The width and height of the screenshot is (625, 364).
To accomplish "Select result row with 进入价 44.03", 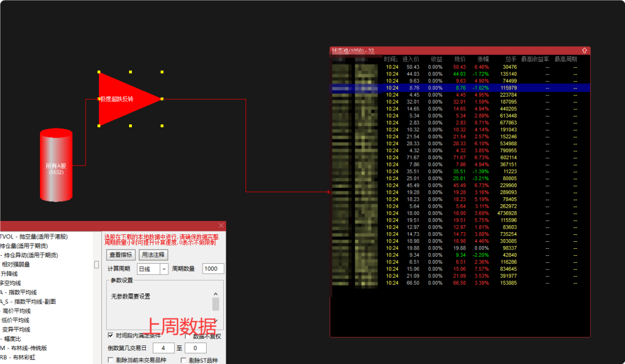I will point(461,73).
